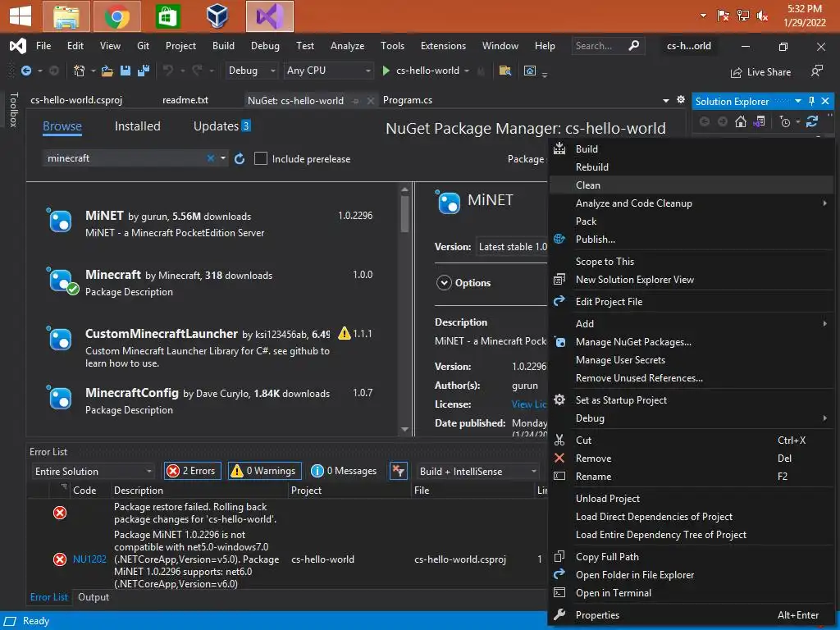Toggle the 2 Errors filter button
The height and width of the screenshot is (630, 840).
click(193, 471)
